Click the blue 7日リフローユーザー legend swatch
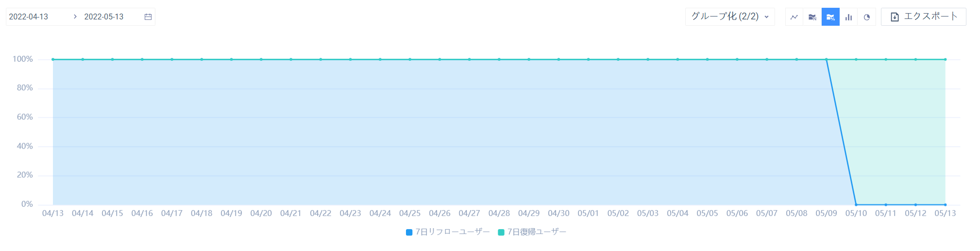The width and height of the screenshot is (980, 251). pyautogui.click(x=409, y=233)
